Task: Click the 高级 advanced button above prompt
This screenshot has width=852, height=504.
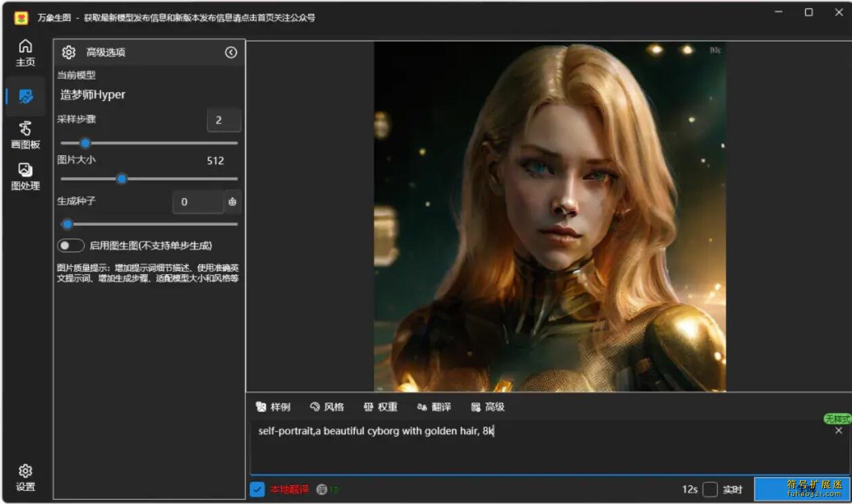Action: pyautogui.click(x=488, y=407)
